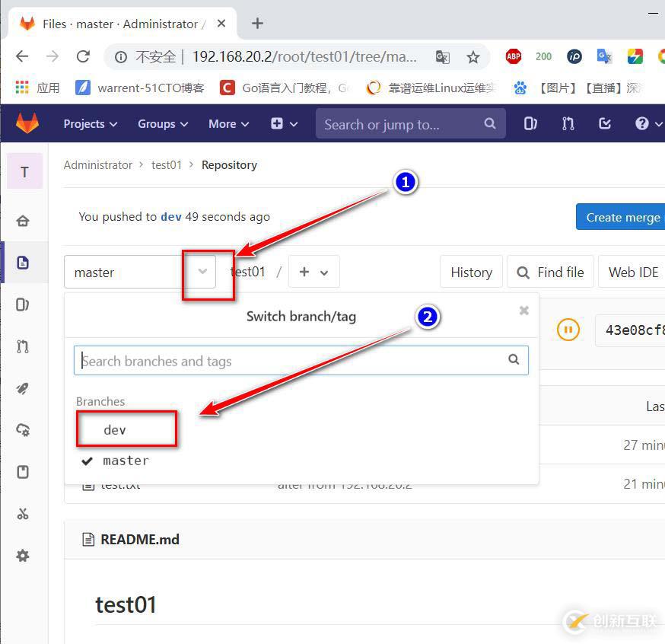Reload the current page
The height and width of the screenshot is (644, 665).
[83, 56]
